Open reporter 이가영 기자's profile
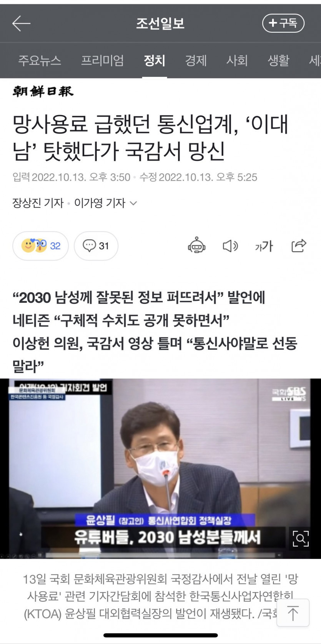The width and height of the screenshot is (321, 644). 100,203
